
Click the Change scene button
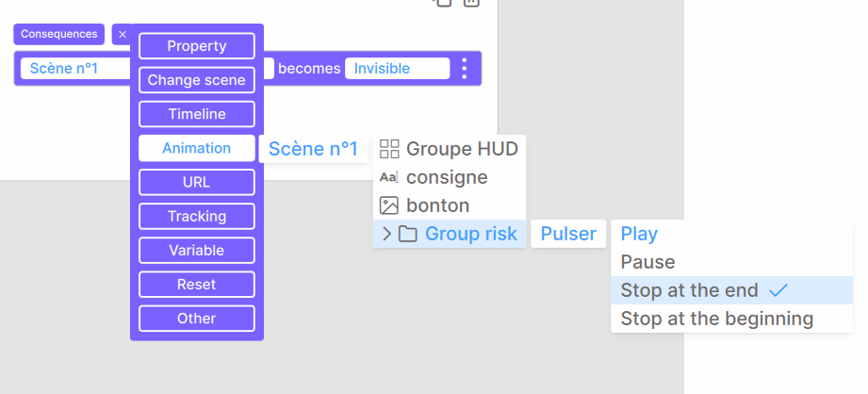(196, 80)
